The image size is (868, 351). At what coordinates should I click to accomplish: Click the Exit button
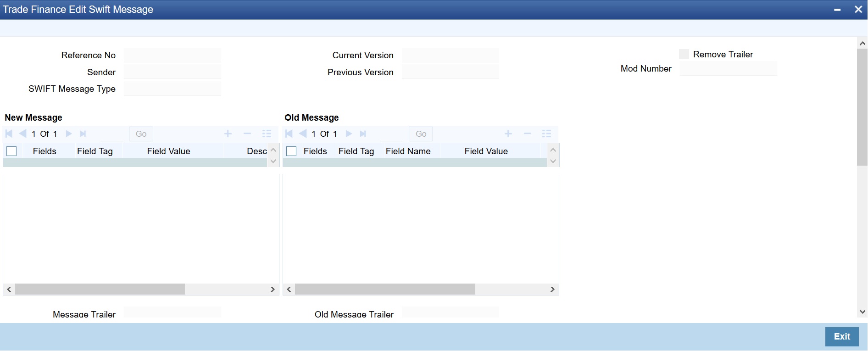point(842,337)
